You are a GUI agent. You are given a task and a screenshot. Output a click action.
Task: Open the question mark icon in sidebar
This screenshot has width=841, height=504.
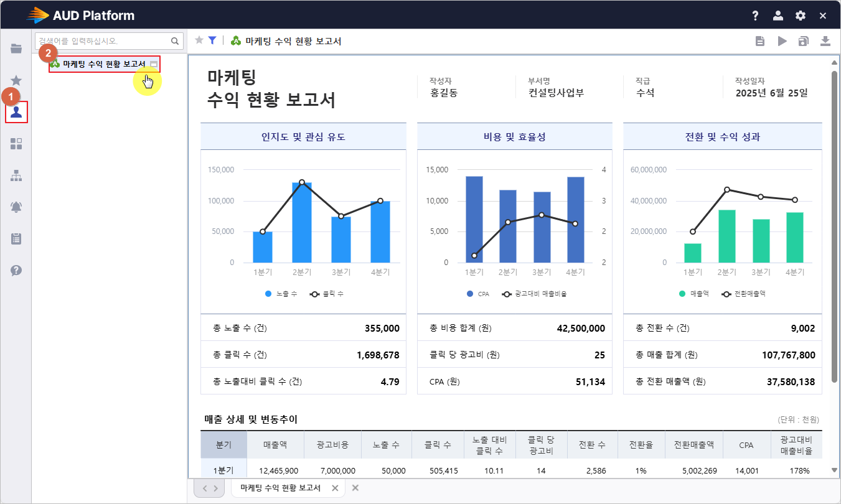point(16,270)
